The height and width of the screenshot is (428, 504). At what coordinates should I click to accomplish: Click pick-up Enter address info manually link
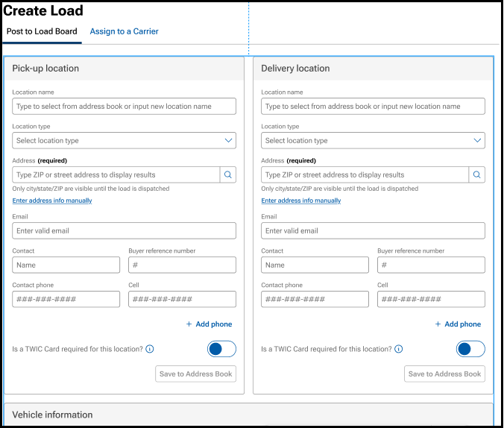pos(52,201)
